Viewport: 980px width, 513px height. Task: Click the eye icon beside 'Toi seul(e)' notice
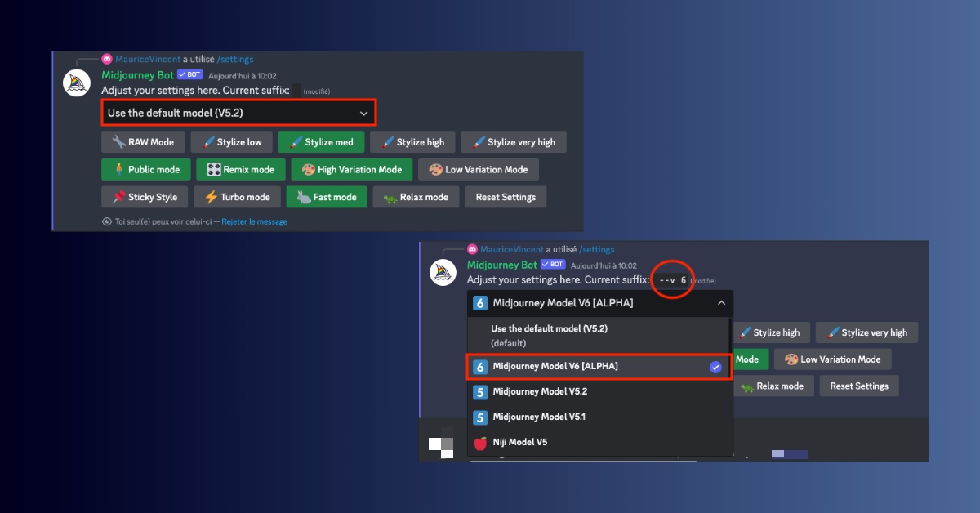click(x=106, y=221)
